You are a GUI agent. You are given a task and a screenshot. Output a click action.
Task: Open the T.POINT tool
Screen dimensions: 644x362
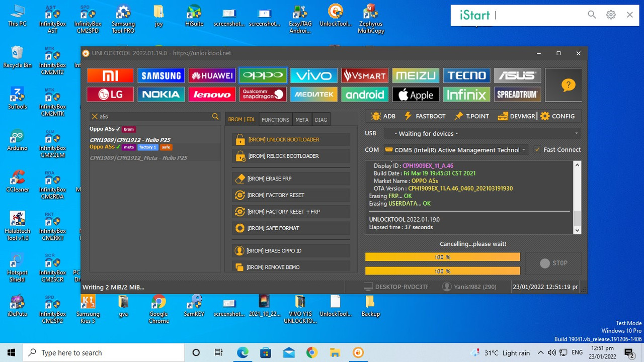(471, 116)
